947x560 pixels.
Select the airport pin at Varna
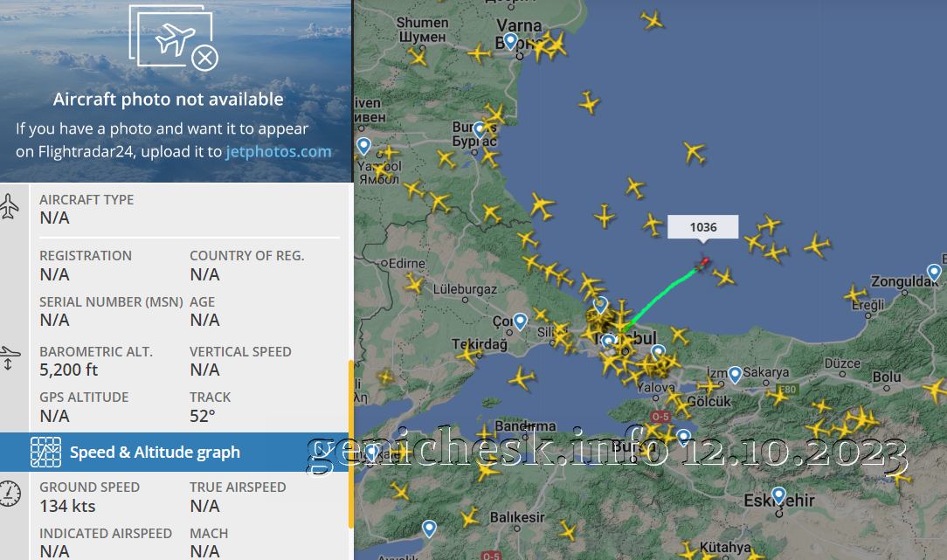coord(510,41)
